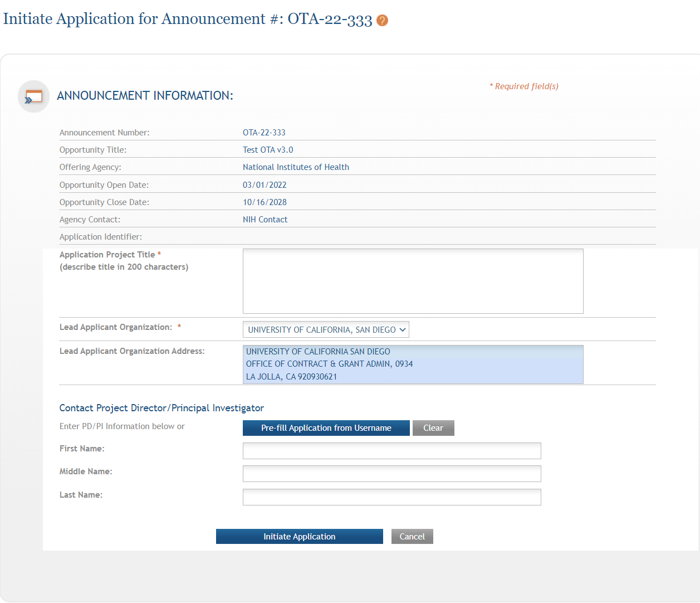Click the Initiate Application page title
Viewport: 700px width, 603px height.
pos(188,19)
